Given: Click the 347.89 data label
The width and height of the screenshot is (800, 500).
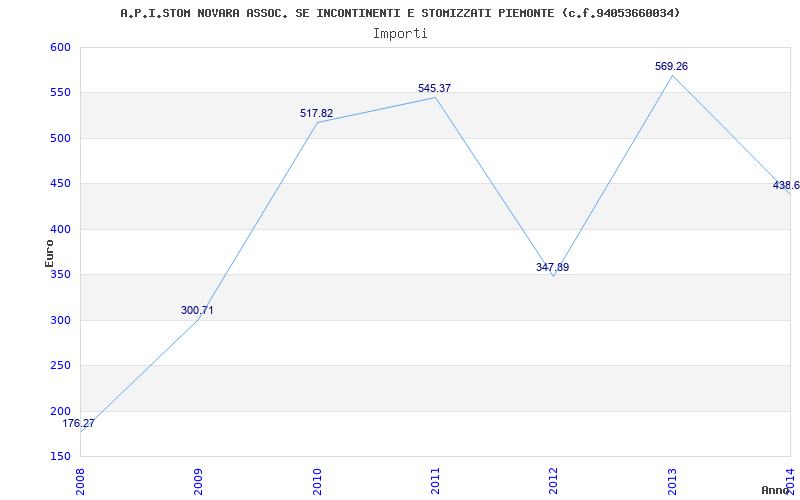Looking at the screenshot, I should coord(553,267).
